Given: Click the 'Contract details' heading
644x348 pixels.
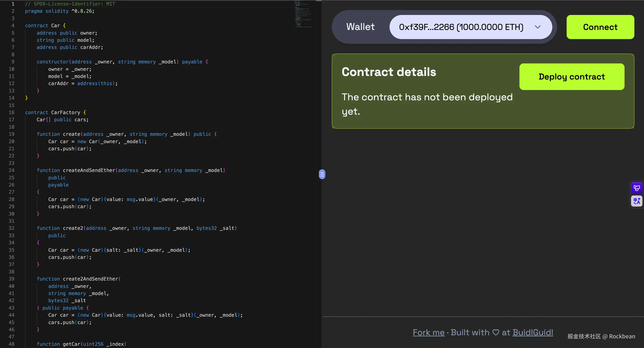Looking at the screenshot, I should tap(389, 72).
